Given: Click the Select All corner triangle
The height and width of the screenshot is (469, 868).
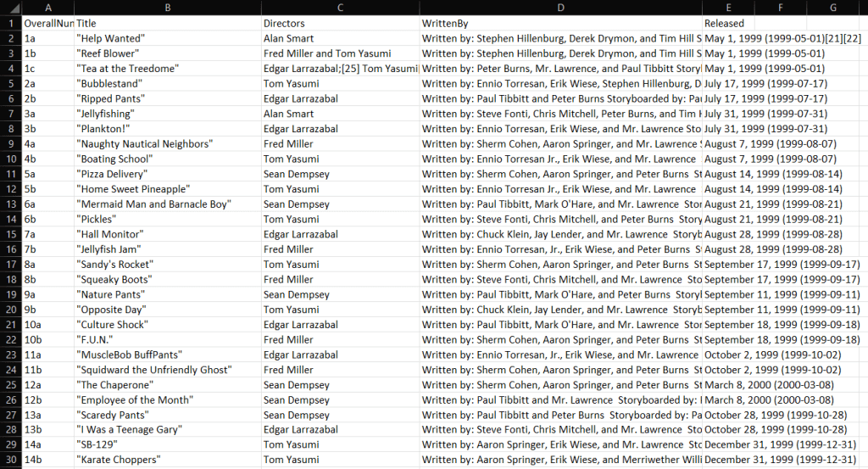Looking at the screenshot, I should tap(10, 8).
